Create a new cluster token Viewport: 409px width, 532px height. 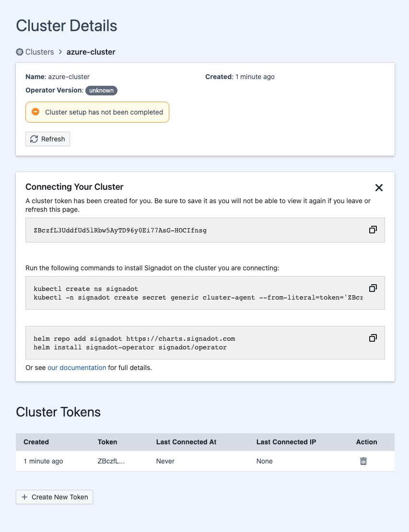click(x=54, y=497)
